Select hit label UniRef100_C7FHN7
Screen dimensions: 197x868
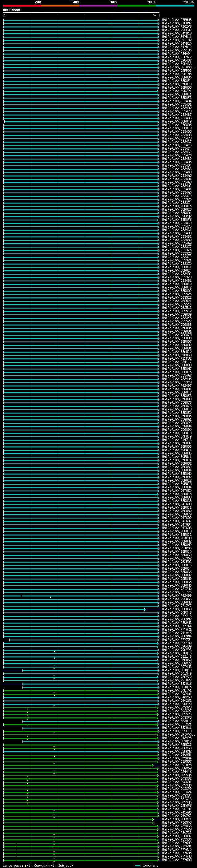pos(177,23)
